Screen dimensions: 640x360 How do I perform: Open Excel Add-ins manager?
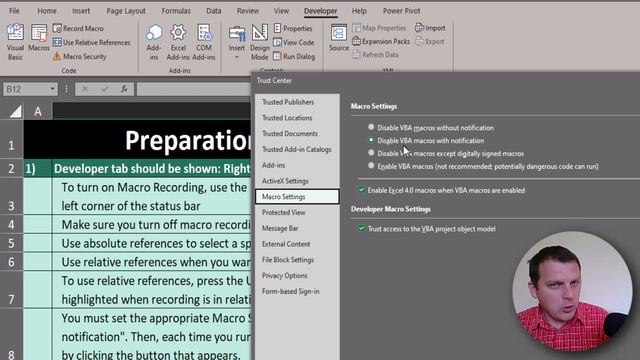point(178,42)
